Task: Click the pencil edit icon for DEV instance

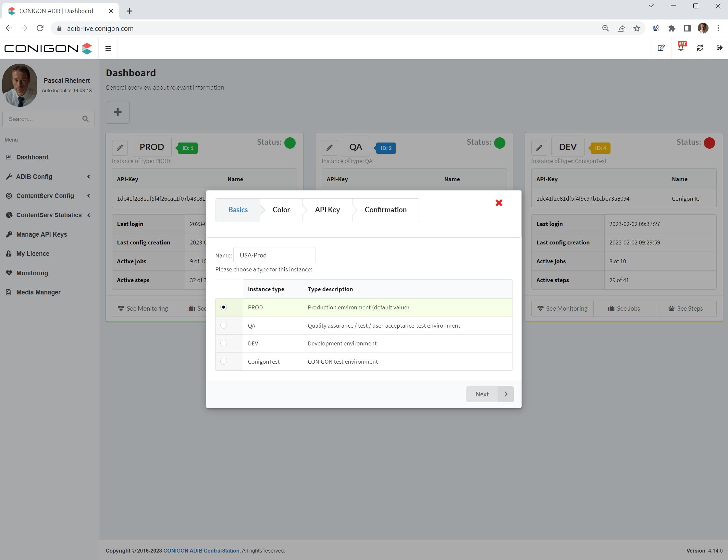Action: click(539, 148)
